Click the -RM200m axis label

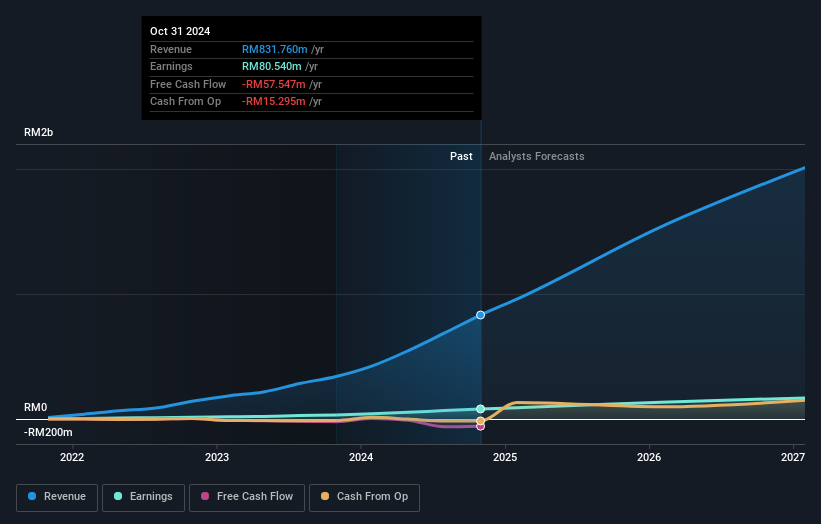(48, 432)
